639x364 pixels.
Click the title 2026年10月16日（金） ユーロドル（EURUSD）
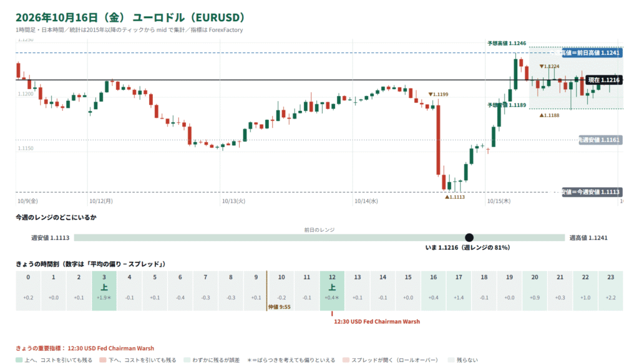click(130, 17)
